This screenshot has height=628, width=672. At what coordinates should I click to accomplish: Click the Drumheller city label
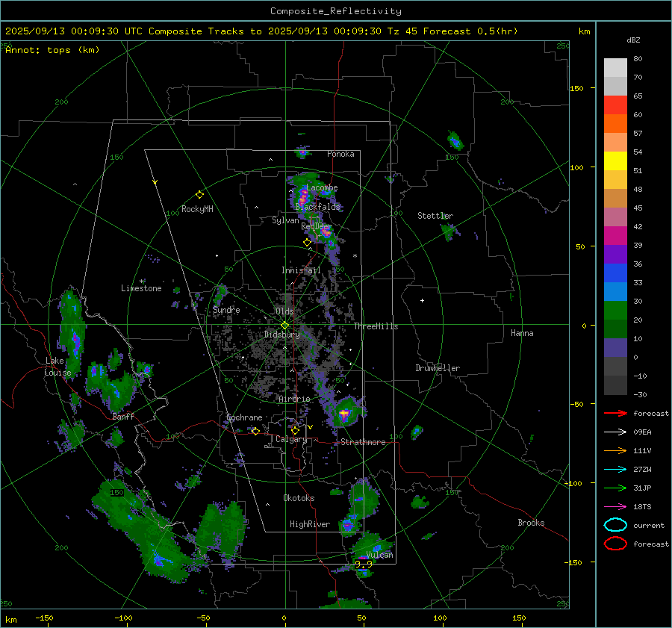click(x=438, y=368)
